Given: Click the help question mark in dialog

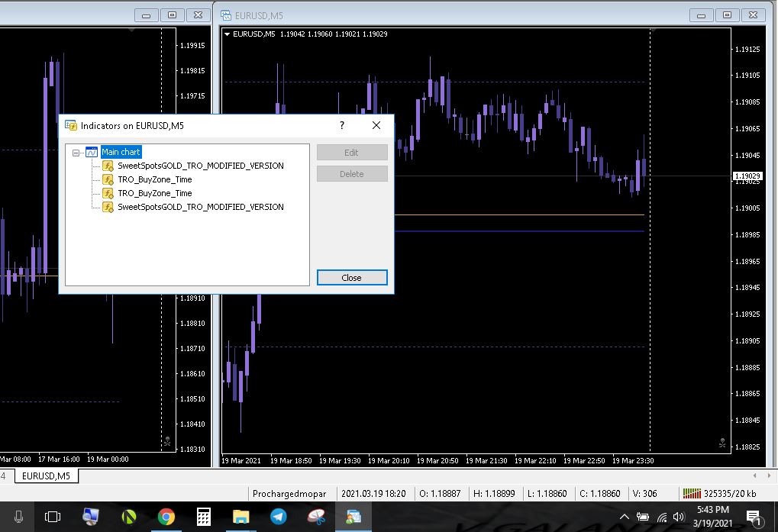Looking at the screenshot, I should pyautogui.click(x=342, y=125).
